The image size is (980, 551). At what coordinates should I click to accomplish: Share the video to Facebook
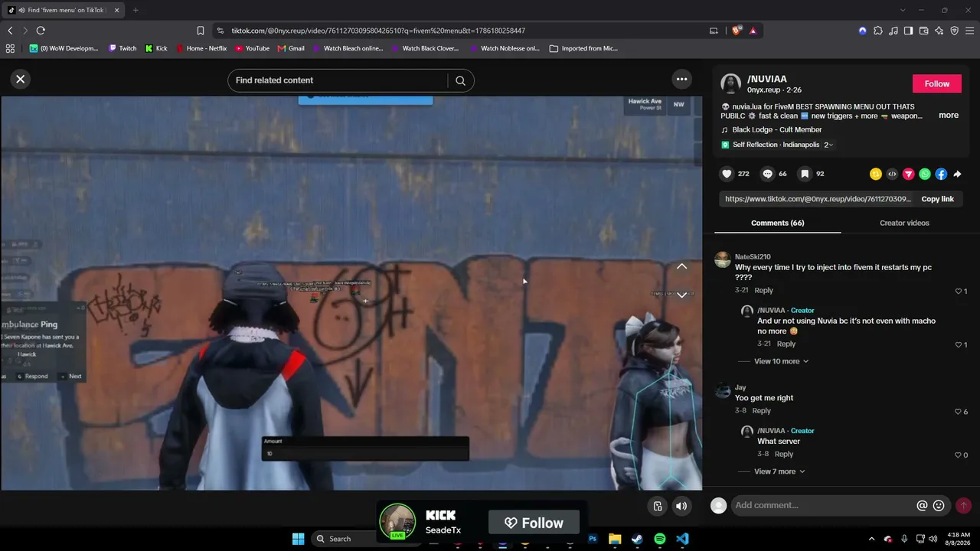941,174
